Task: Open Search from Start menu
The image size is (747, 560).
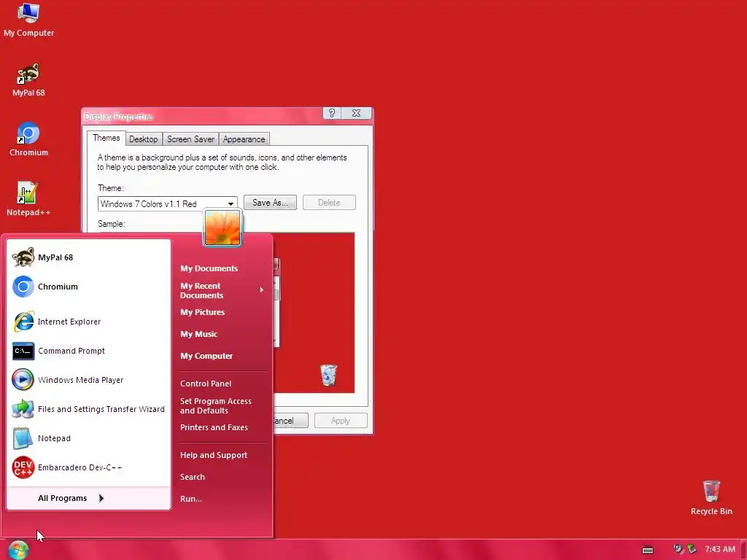Action: tap(193, 477)
